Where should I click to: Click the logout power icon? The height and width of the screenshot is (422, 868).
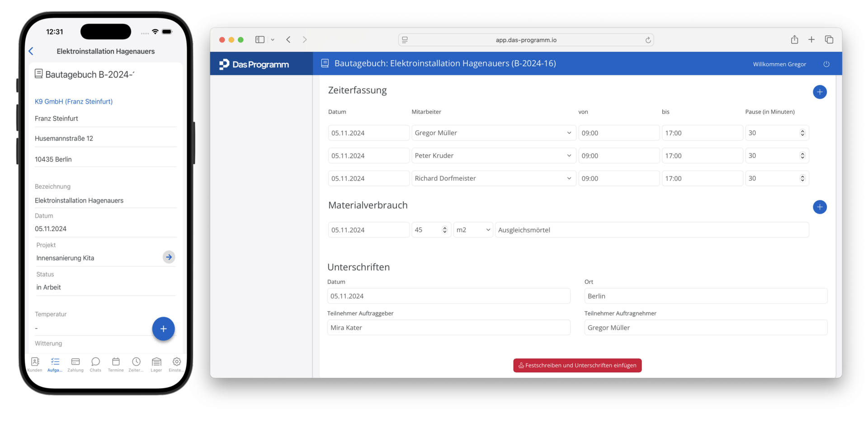click(826, 64)
